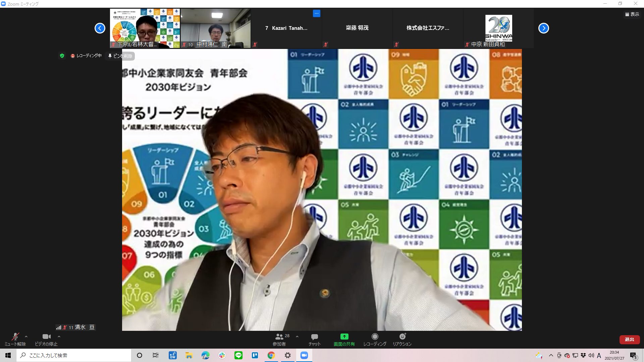The width and height of the screenshot is (644, 362).
Task: Open Dropbox tray icon
Action: pyautogui.click(x=583, y=355)
